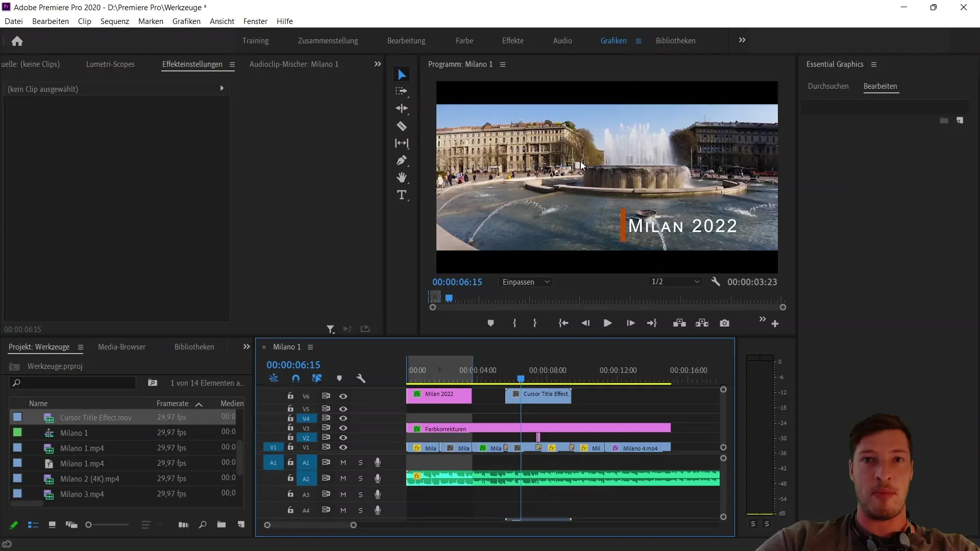Click the Track Forward Select tool
Screen dimensions: 980x551
(x=403, y=91)
